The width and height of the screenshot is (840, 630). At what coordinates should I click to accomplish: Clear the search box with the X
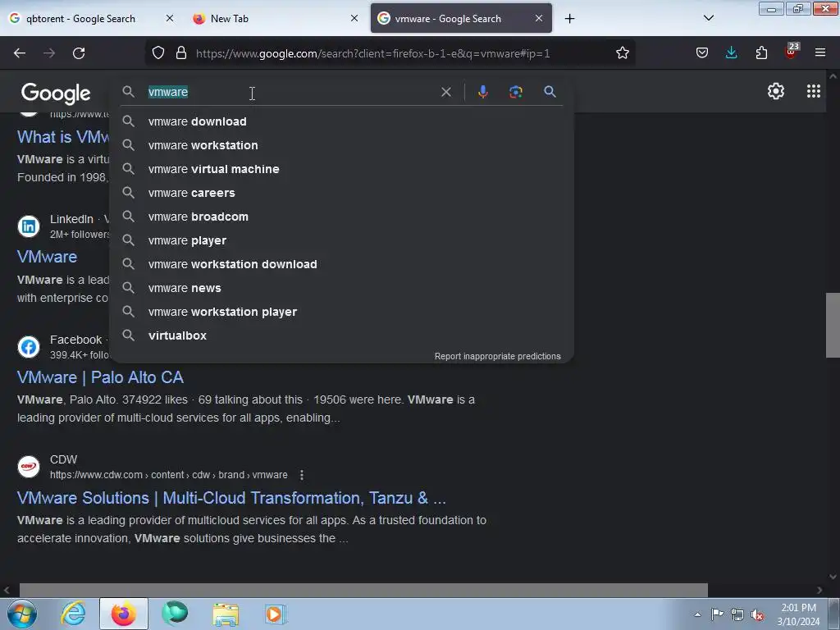[445, 92]
